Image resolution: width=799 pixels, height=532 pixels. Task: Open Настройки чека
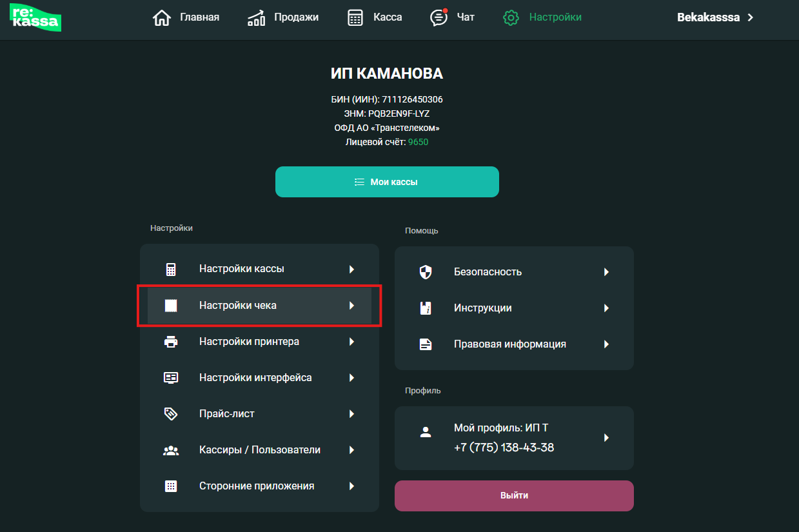(x=259, y=306)
